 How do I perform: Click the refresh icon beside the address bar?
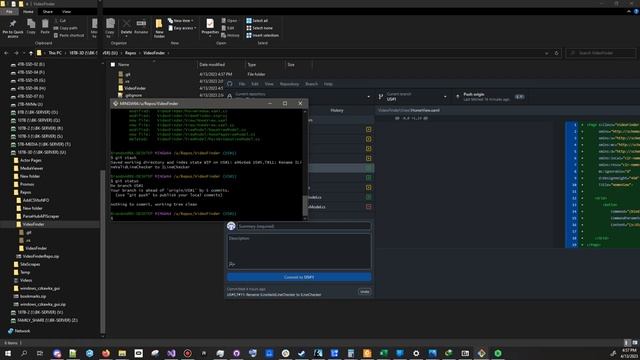click(556, 53)
